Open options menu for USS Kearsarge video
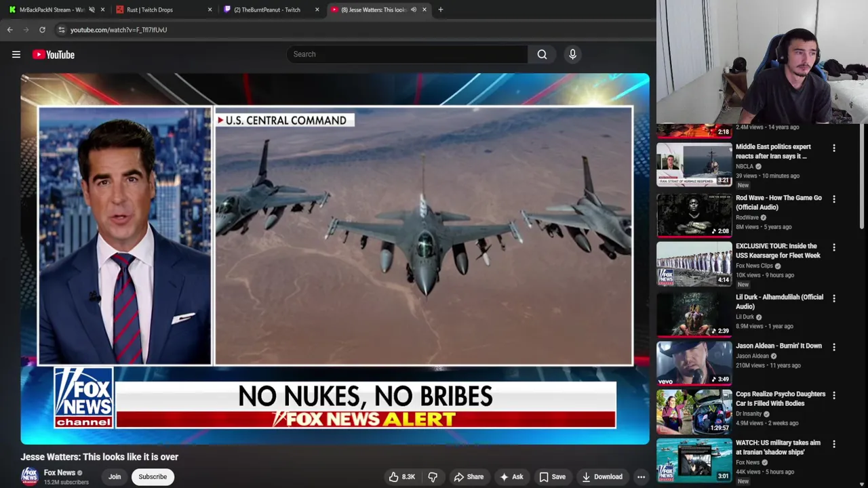The height and width of the screenshot is (488, 868). click(x=834, y=247)
